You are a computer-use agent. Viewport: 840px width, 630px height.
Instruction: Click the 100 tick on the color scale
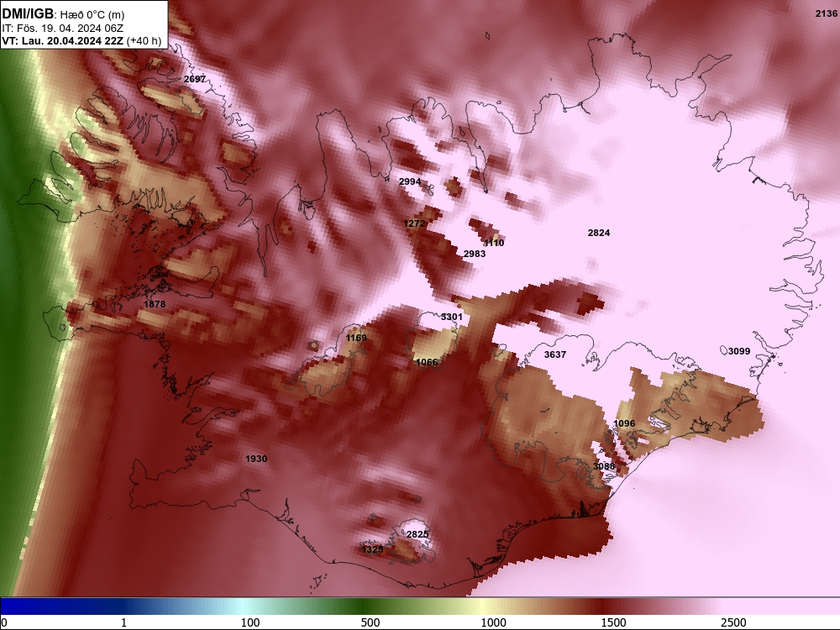point(250,622)
